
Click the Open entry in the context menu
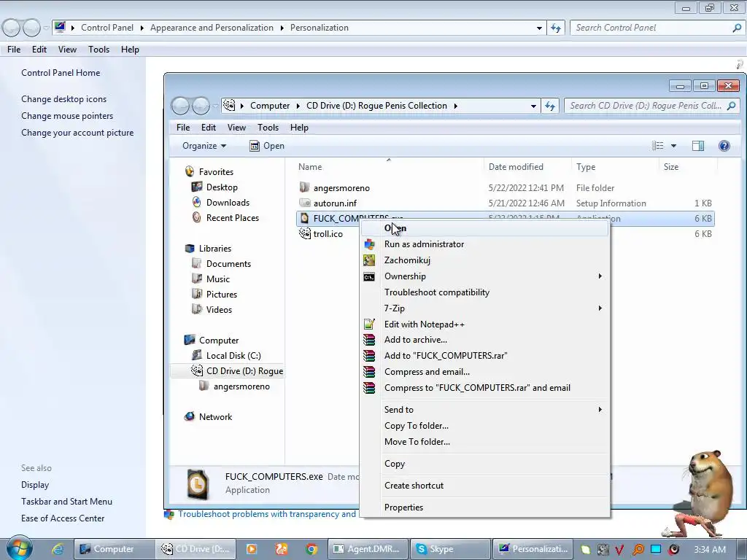[484, 228]
